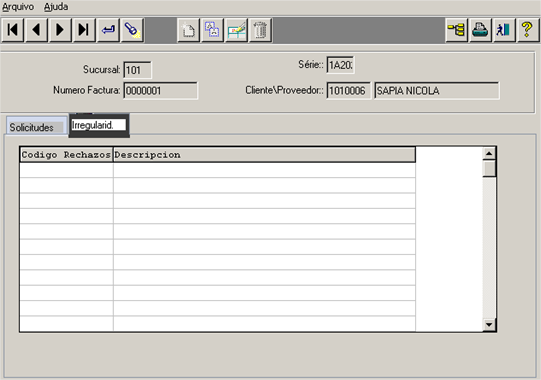This screenshot has height=380, width=541.
Task: Click the Série field showing 1A20
Action: coord(340,65)
